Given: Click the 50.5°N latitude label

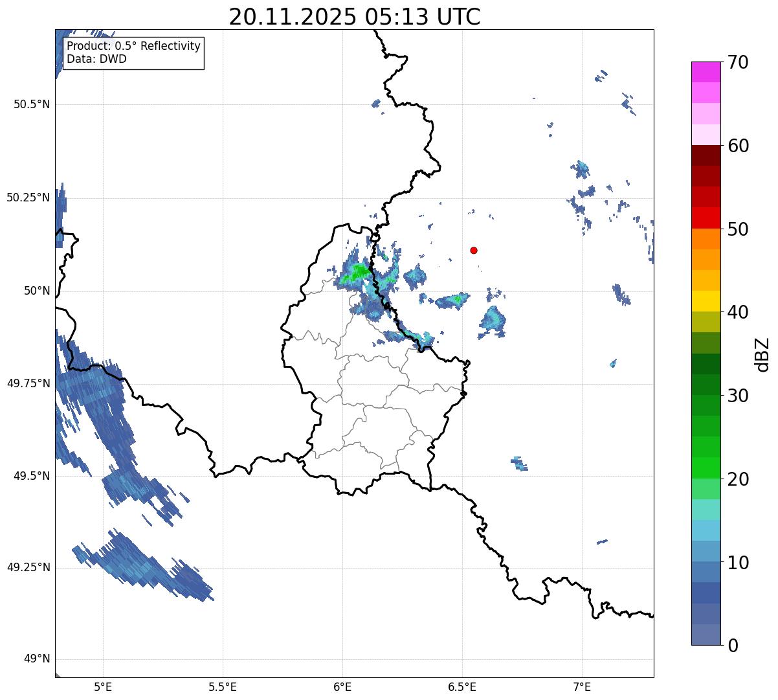Looking at the screenshot, I should pos(32,104).
